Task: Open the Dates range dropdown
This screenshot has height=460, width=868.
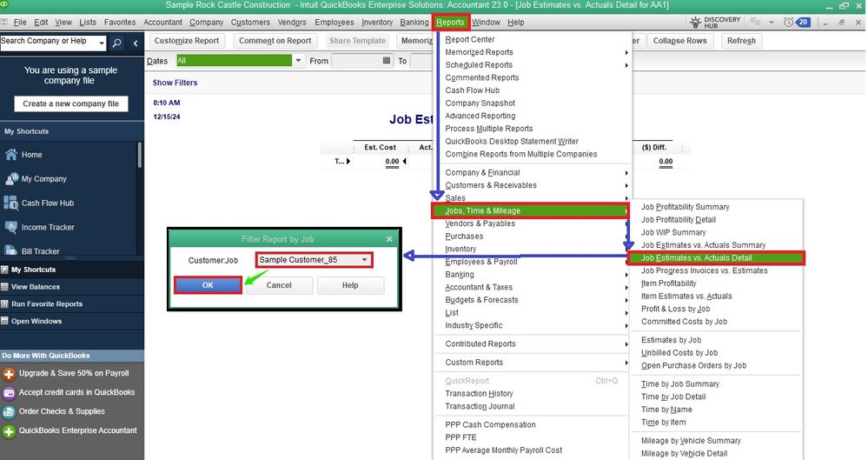Action: (x=298, y=60)
